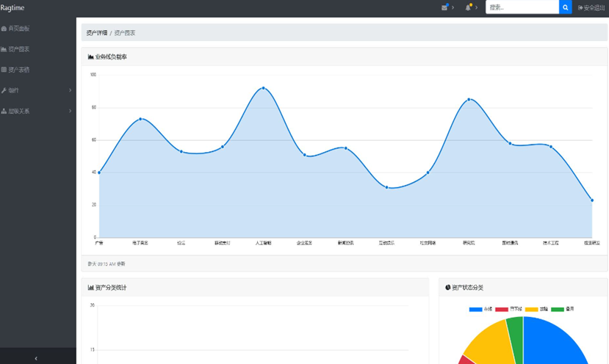The image size is (609, 364).
Task: Click the area-chart icon for 资产图表 in sidebar
Action: click(4, 49)
